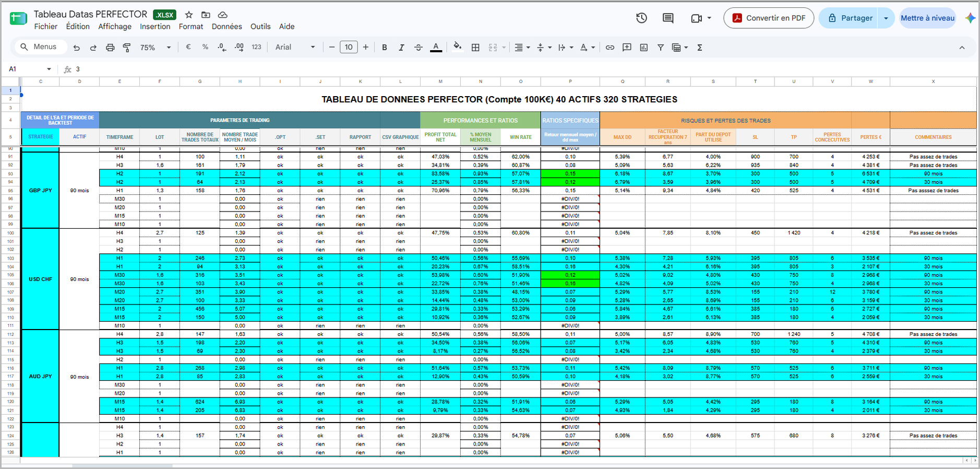Click the merge cells icon
This screenshot has width=980, height=469.
tap(493, 48)
